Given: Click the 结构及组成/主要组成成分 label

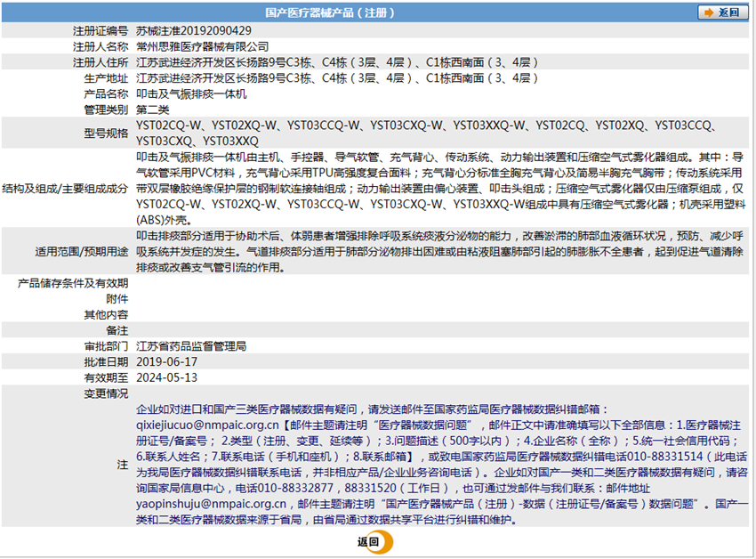Looking at the screenshot, I should click(65, 189).
